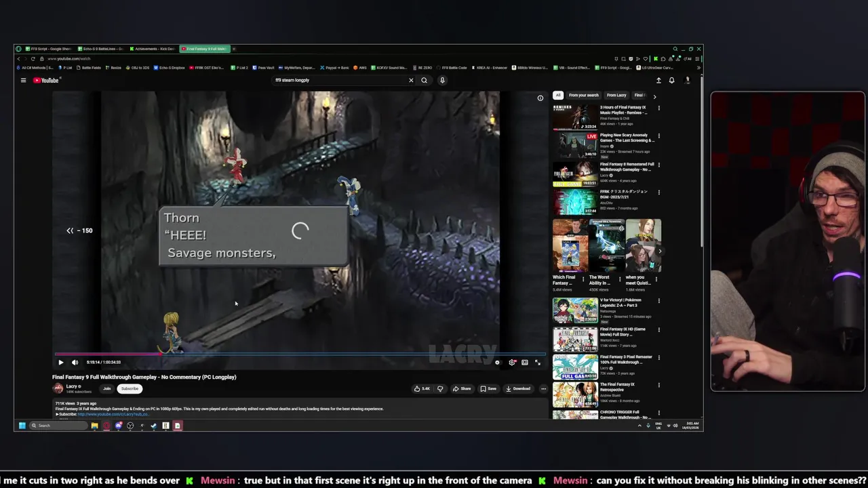The image size is (868, 488).
Task: Open File Explorer from the taskbar
Action: [x=95, y=426]
